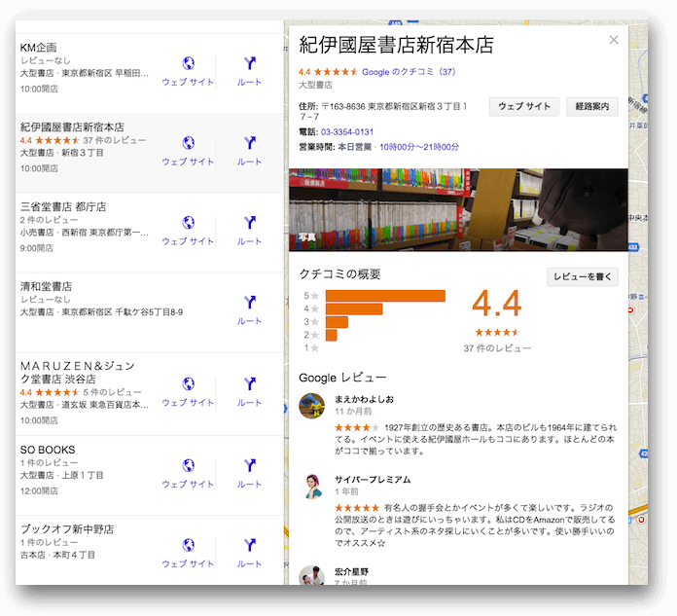Click the 2-star rating bar in summary
This screenshot has width=677, height=616.
(x=331, y=335)
